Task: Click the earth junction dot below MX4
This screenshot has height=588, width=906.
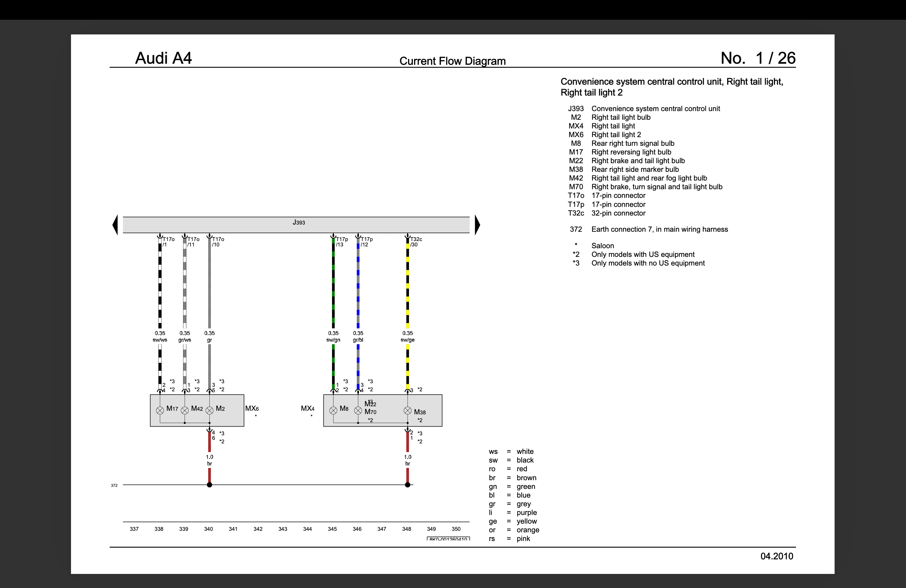Action: (x=408, y=484)
